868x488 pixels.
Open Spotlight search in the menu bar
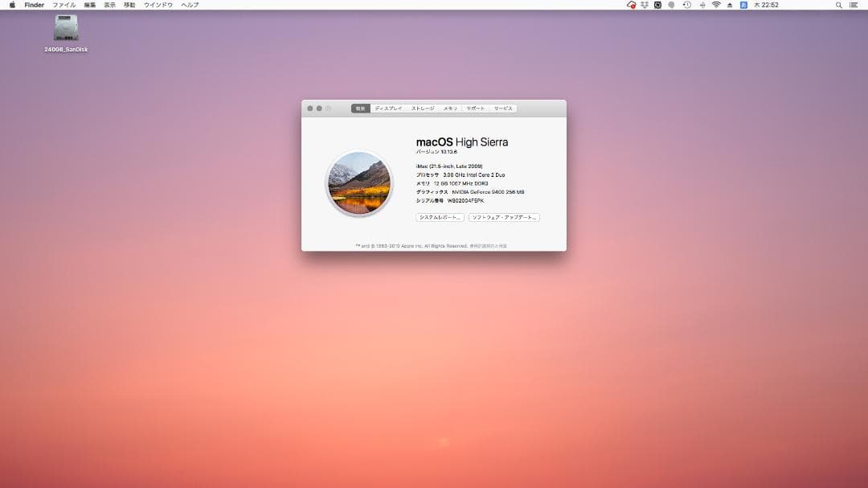coord(838,5)
